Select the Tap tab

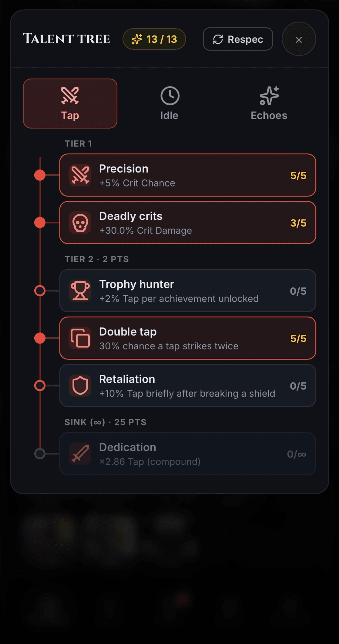[70, 103]
